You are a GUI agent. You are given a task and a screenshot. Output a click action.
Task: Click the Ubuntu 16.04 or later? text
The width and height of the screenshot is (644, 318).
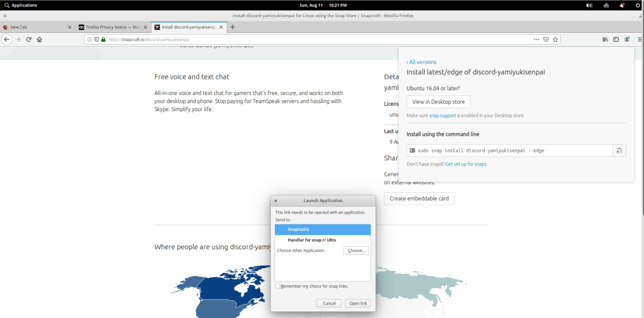(x=433, y=88)
